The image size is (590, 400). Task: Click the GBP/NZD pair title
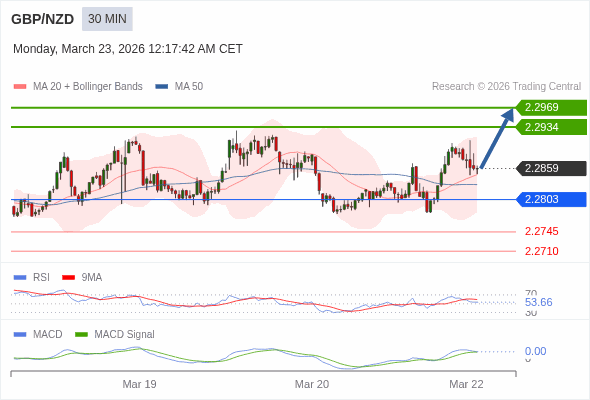(43, 19)
